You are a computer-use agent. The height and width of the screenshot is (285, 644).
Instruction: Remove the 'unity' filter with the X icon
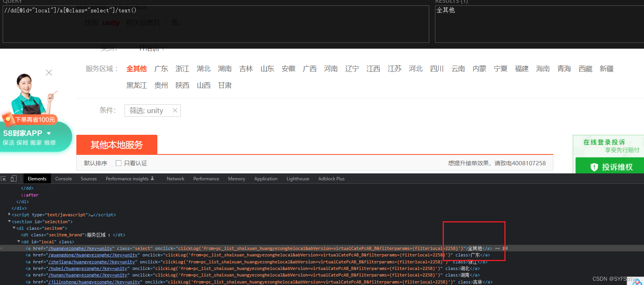pyautogui.click(x=175, y=110)
